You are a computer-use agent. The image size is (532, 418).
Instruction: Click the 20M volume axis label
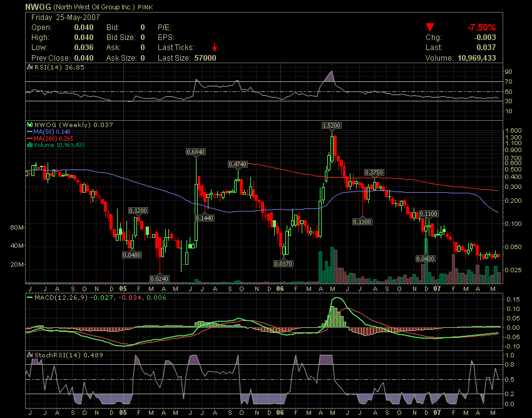(17, 264)
